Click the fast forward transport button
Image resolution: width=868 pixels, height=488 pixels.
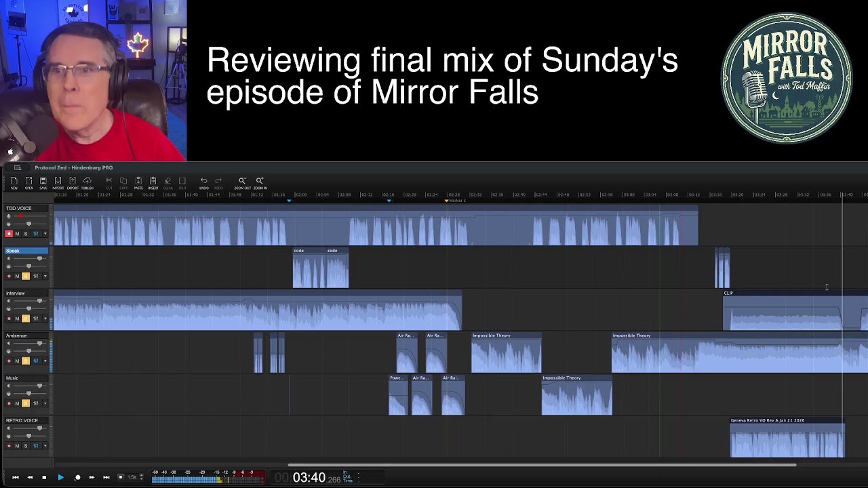pyautogui.click(x=92, y=478)
